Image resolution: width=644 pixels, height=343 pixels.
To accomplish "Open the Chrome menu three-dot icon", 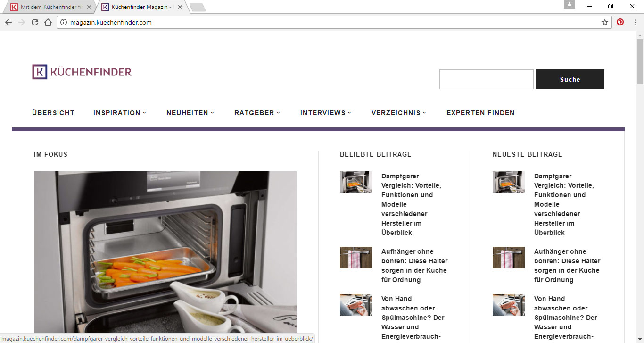I will [x=635, y=22].
